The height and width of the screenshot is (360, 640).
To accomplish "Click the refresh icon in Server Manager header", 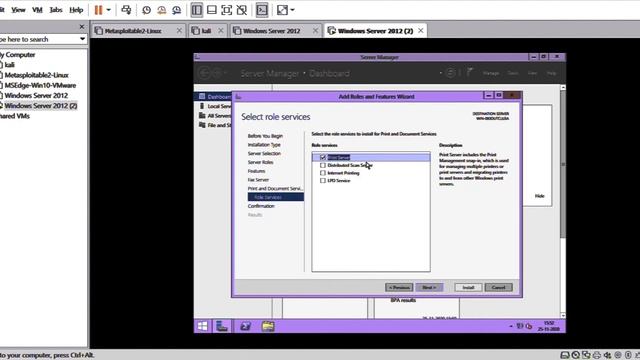I will (451, 73).
